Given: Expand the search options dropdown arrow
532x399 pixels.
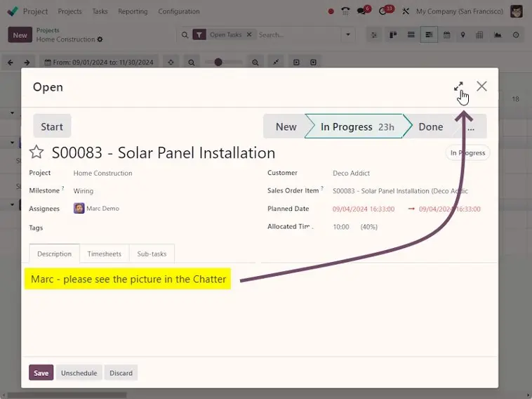Looking at the screenshot, I should pos(348,34).
